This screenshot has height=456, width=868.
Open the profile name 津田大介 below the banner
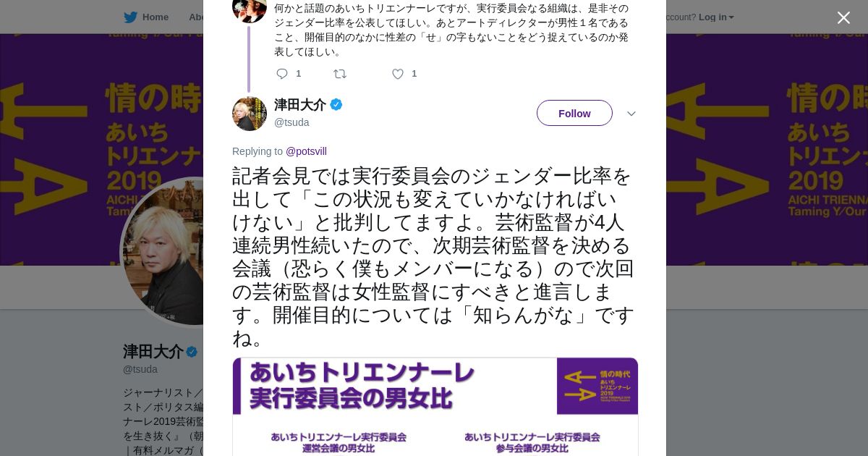pyautogui.click(x=153, y=352)
